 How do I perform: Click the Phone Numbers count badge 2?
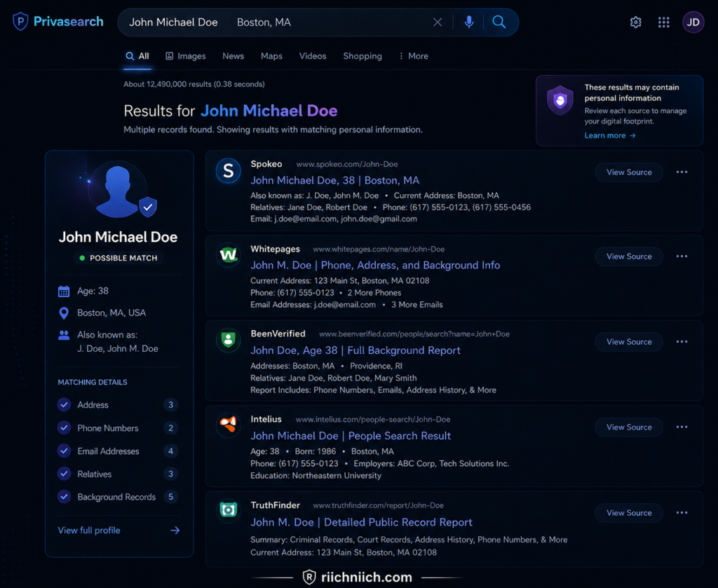coord(171,428)
